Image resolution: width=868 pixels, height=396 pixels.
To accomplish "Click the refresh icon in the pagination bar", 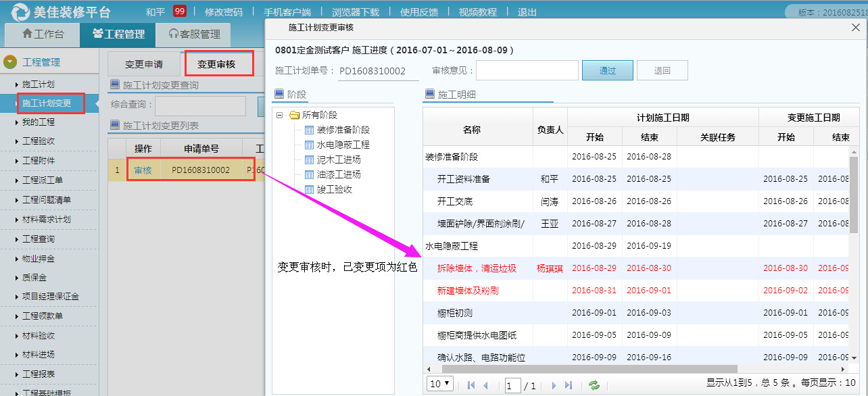I will (x=594, y=385).
